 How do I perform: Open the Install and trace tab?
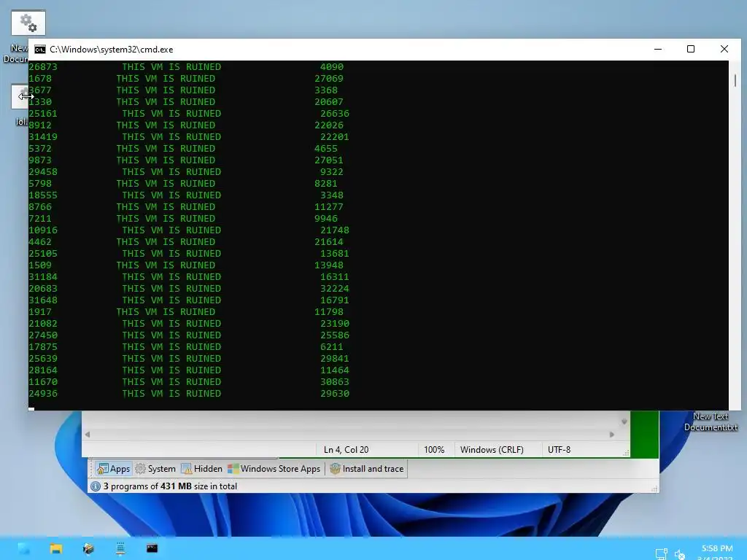click(366, 469)
